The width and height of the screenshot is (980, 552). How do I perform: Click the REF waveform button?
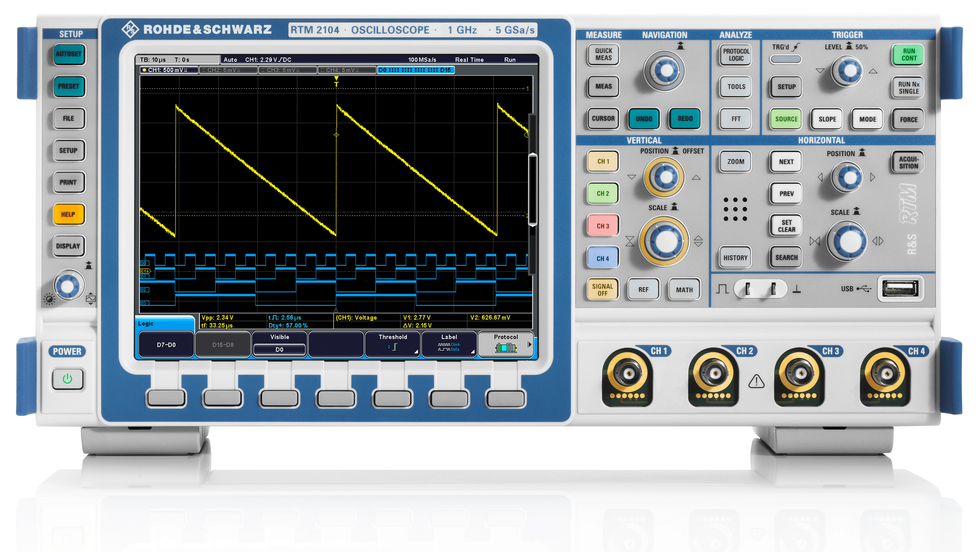[643, 290]
